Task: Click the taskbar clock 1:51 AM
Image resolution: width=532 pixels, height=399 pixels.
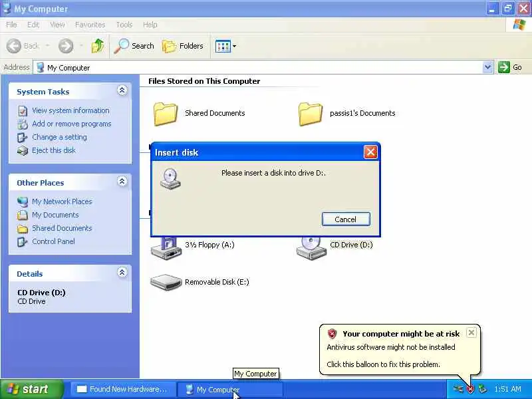Action: tap(507, 389)
